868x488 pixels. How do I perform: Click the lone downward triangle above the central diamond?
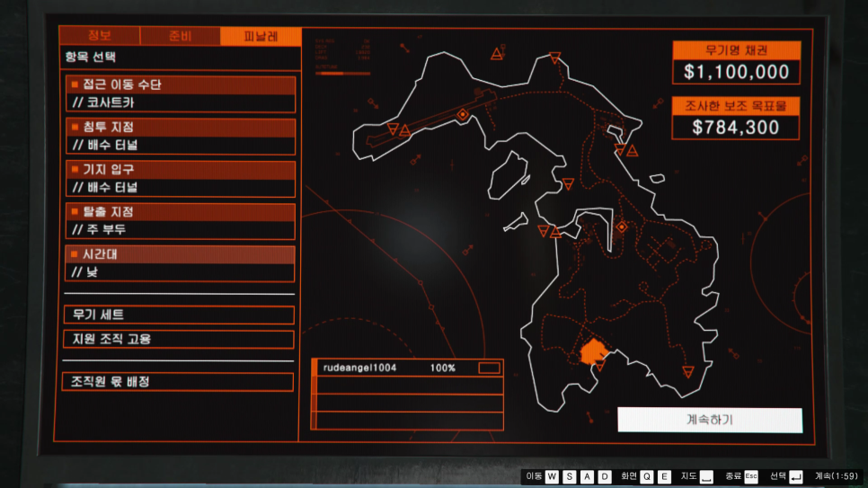pyautogui.click(x=568, y=184)
